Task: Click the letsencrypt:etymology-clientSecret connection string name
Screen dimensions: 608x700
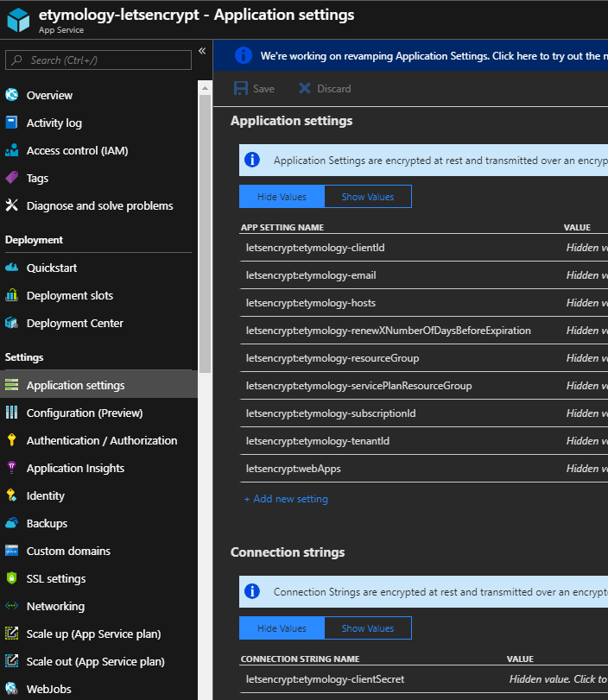Action: [x=325, y=679]
